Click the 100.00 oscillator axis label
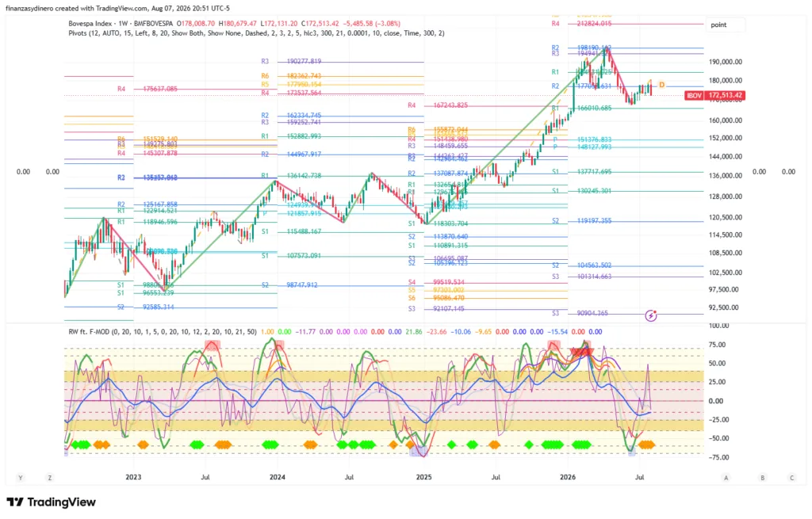Image resolution: width=812 pixels, height=519 pixels. pyautogui.click(x=718, y=326)
